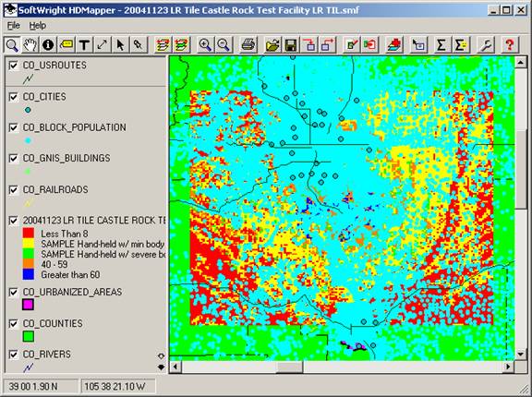Select the magnifier zoom tool

[12, 44]
